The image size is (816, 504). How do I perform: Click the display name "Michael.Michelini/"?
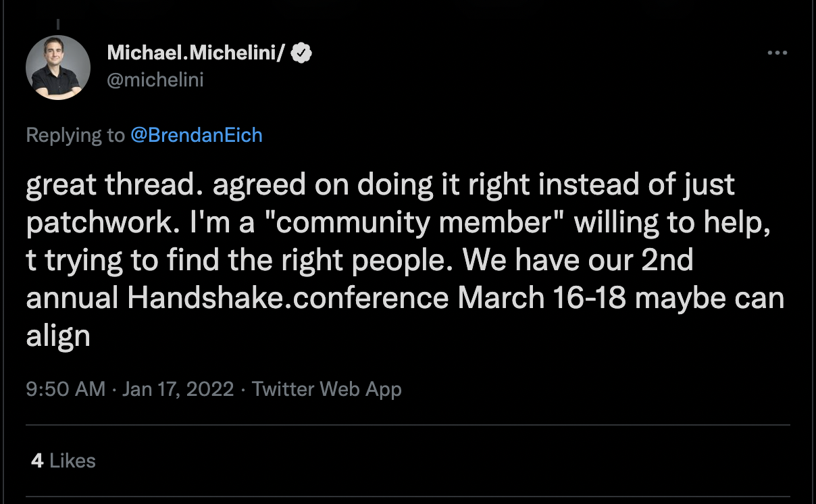point(195,53)
